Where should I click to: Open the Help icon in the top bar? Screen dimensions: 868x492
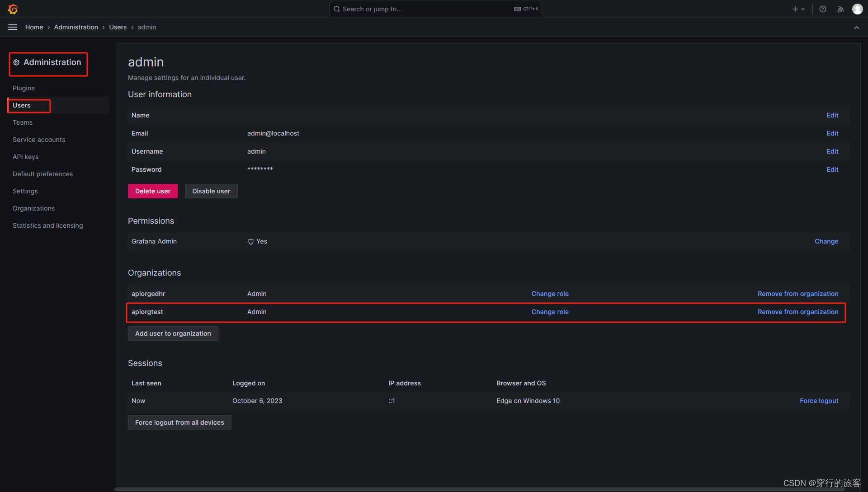tap(822, 9)
